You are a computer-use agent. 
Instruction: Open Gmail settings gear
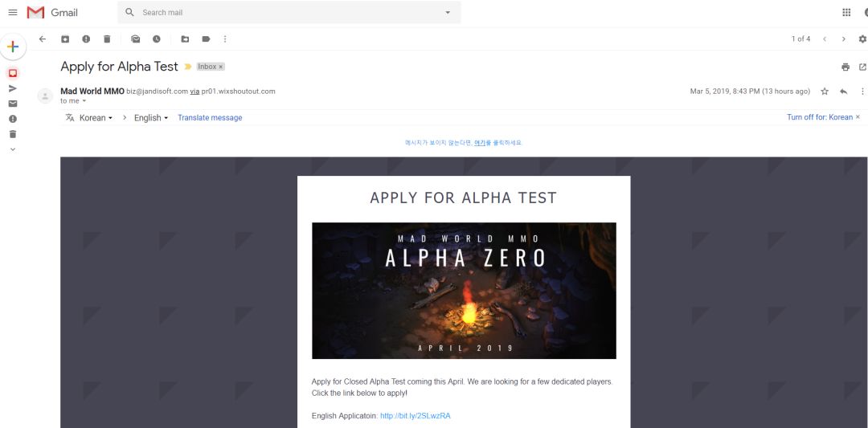(x=862, y=39)
